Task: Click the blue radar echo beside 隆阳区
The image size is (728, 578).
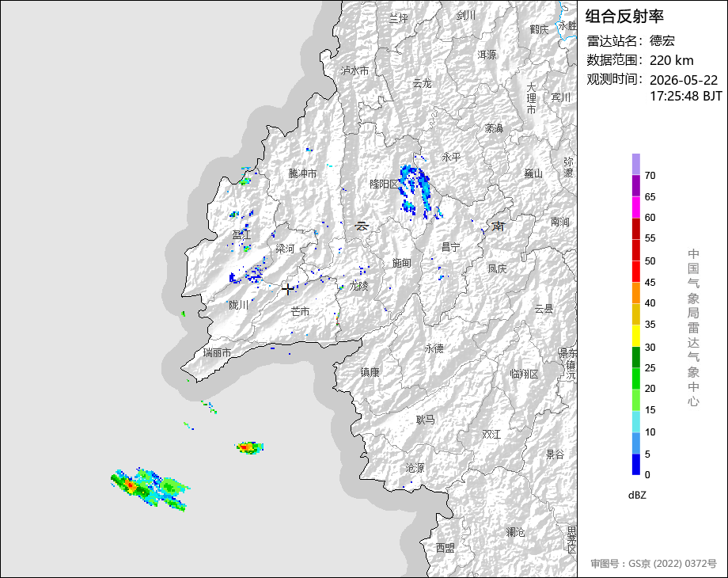Action: 415,191
